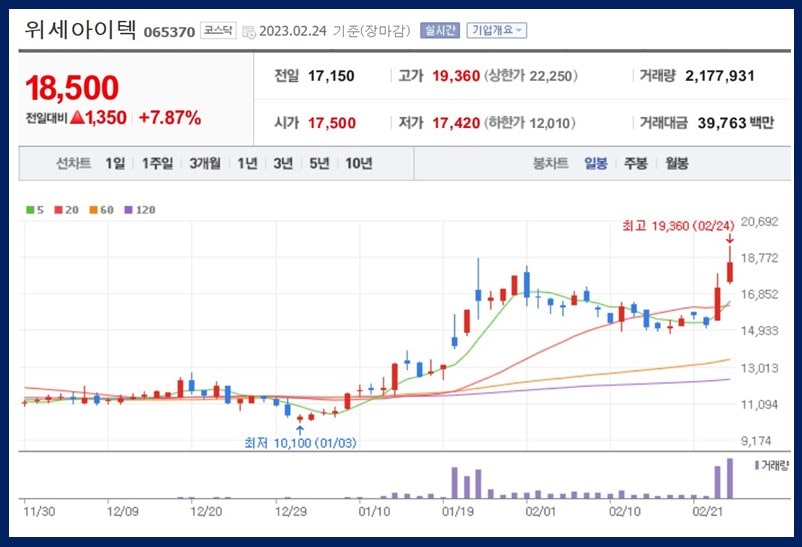This screenshot has width=802, height=547.
Task: Select the 3년 line chart tab
Action: pyautogui.click(x=283, y=163)
